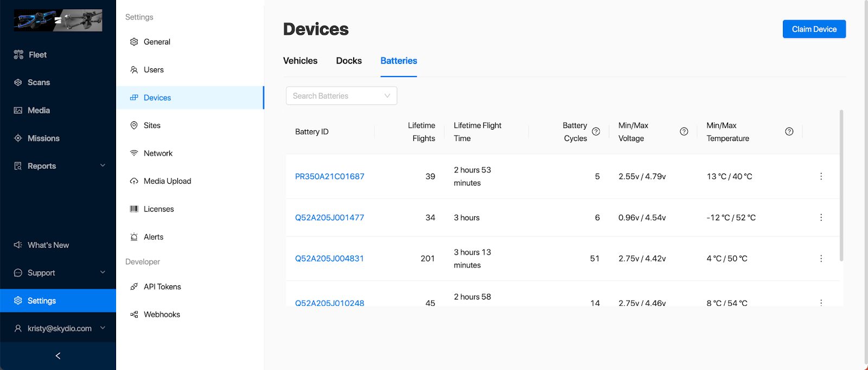Switch to the Vehicles tab
The image size is (868, 370).
tap(300, 61)
